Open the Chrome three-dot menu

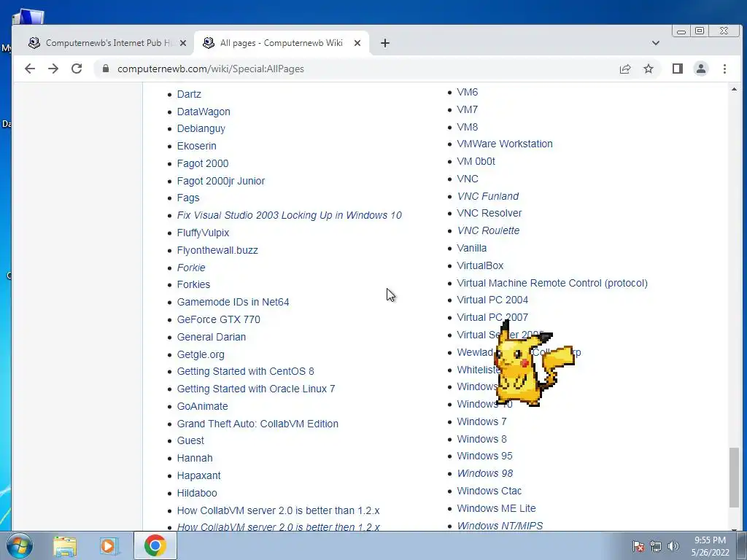724,69
